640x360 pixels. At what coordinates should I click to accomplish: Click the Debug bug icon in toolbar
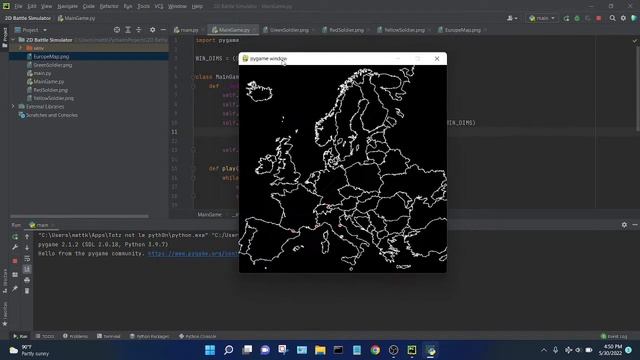tap(577, 18)
